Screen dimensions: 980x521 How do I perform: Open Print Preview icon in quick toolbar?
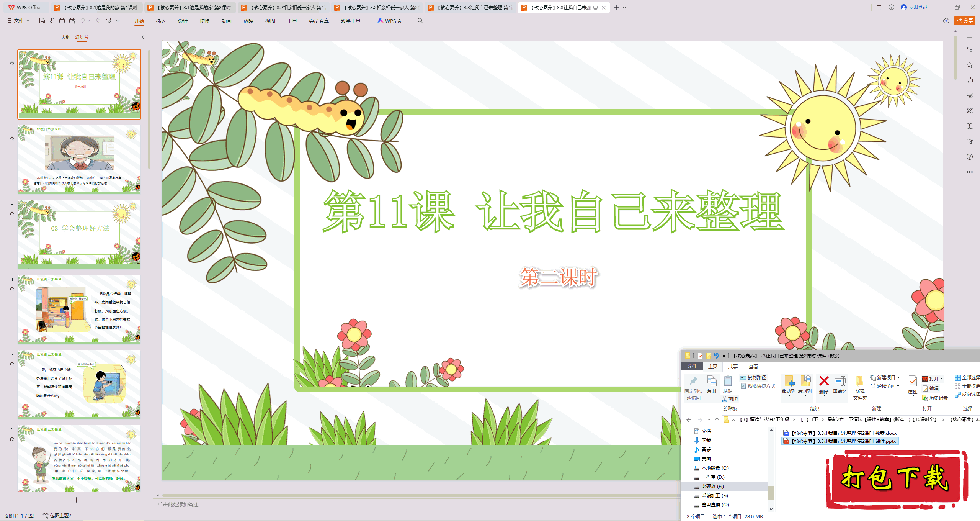click(72, 21)
